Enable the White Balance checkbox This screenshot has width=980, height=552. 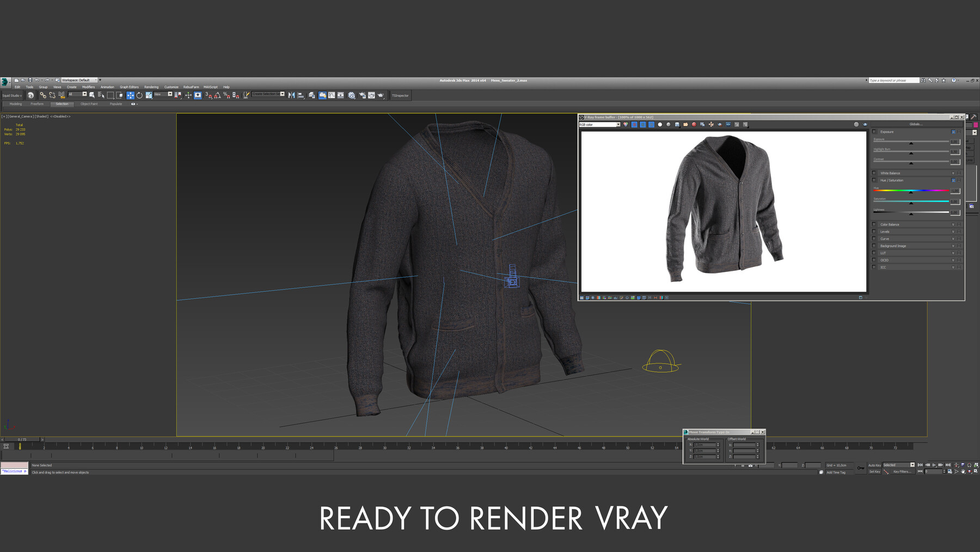coord(874,173)
